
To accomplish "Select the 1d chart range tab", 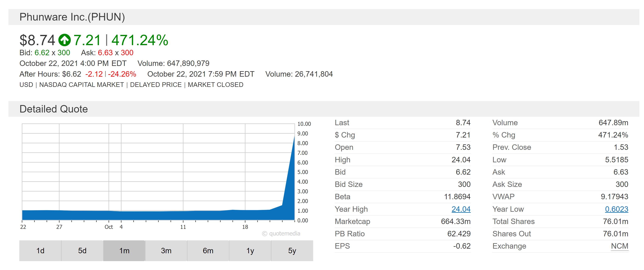I will [x=40, y=250].
